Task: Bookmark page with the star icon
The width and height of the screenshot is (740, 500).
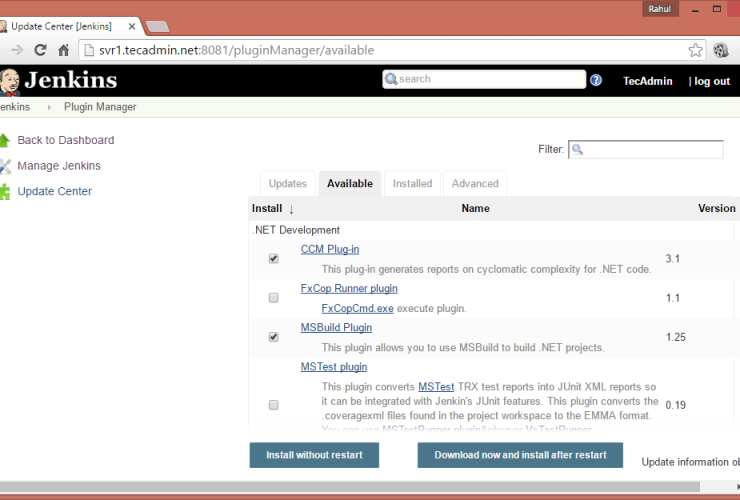Action: point(695,50)
